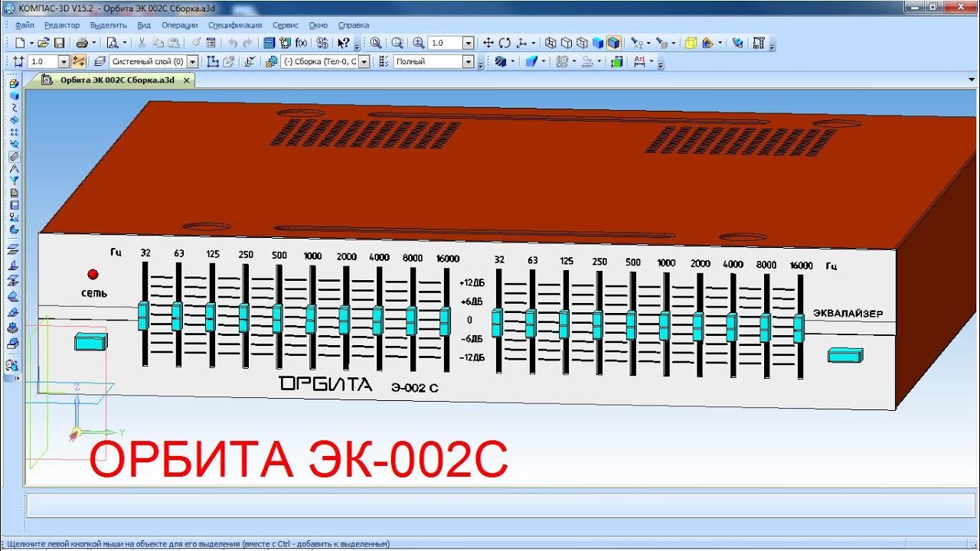
Task: Expand the view orientation arrow
Action: pyautogui.click(x=533, y=43)
